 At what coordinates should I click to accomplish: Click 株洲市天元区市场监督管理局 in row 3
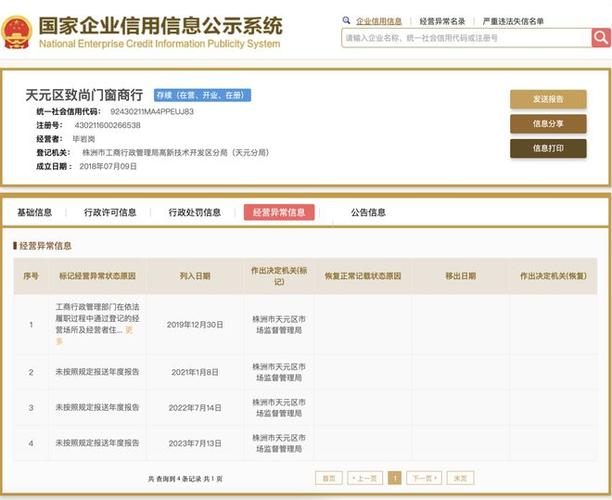(x=279, y=408)
